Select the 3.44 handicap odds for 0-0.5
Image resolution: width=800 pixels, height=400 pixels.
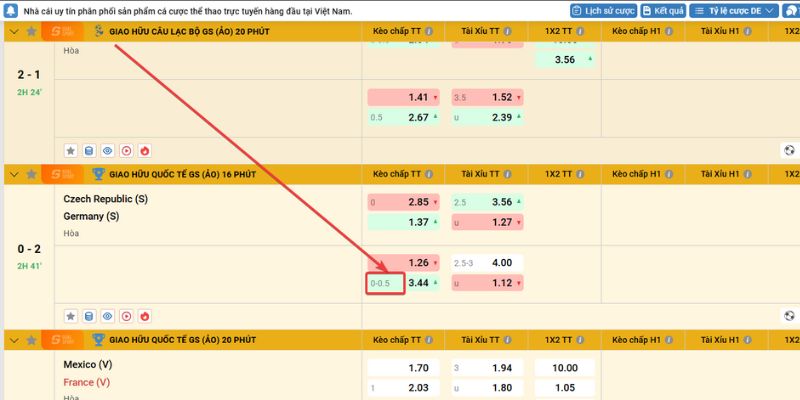point(418,284)
